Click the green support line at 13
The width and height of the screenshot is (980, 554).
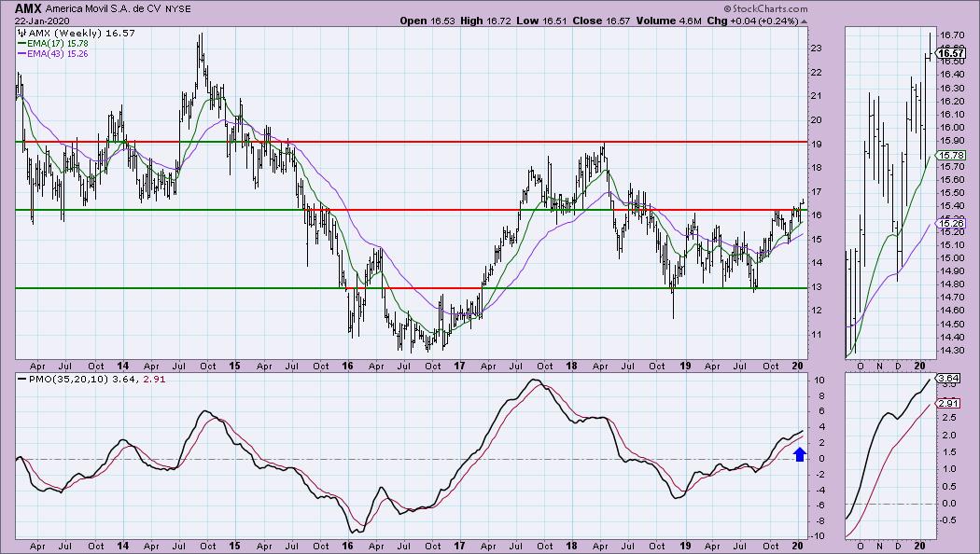413,288
